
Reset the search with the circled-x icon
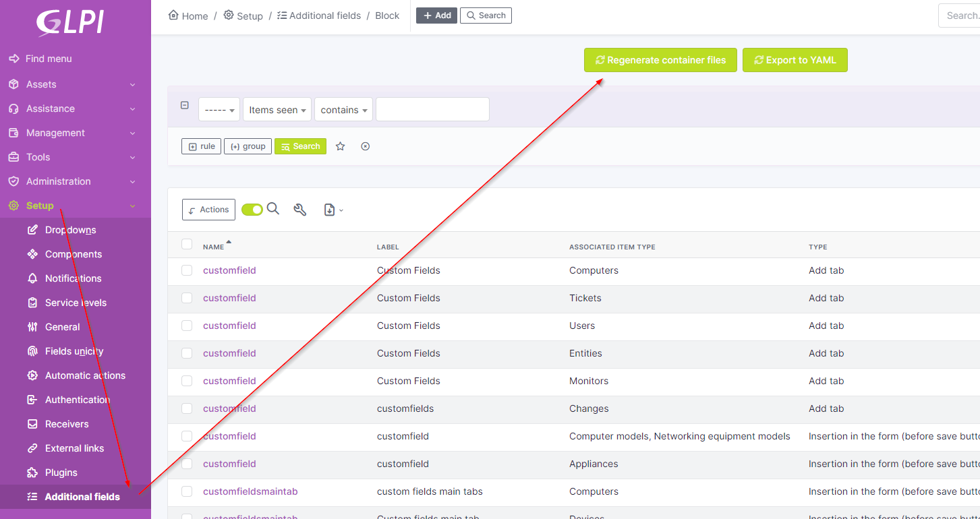(365, 146)
